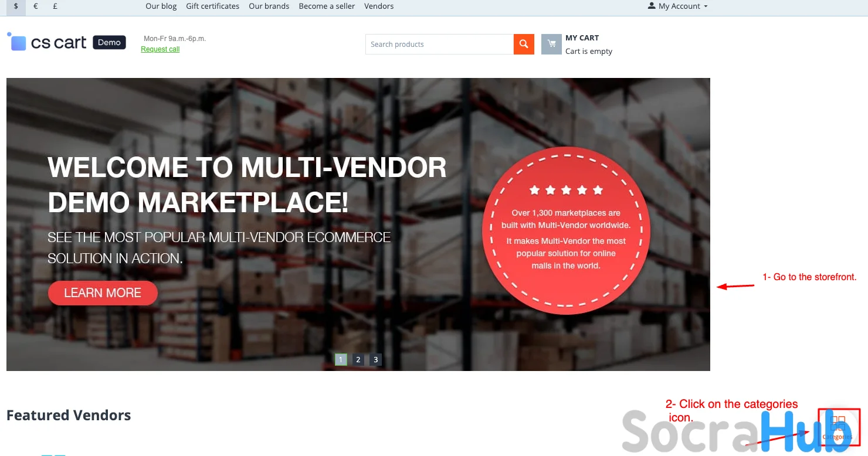868x456 pixels.
Task: Click the Mon-Fr 9a.m.-6p.m. hours text
Action: pos(175,39)
